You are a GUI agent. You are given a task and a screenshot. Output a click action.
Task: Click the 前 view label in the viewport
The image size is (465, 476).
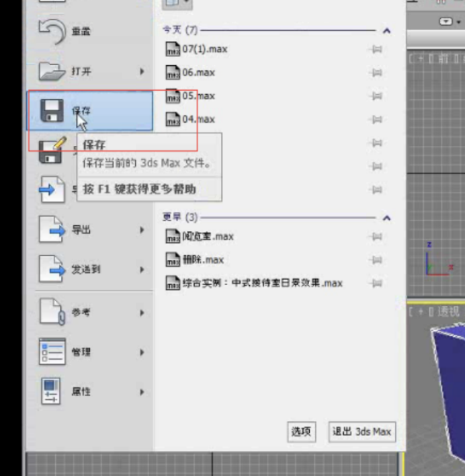tap(443, 59)
